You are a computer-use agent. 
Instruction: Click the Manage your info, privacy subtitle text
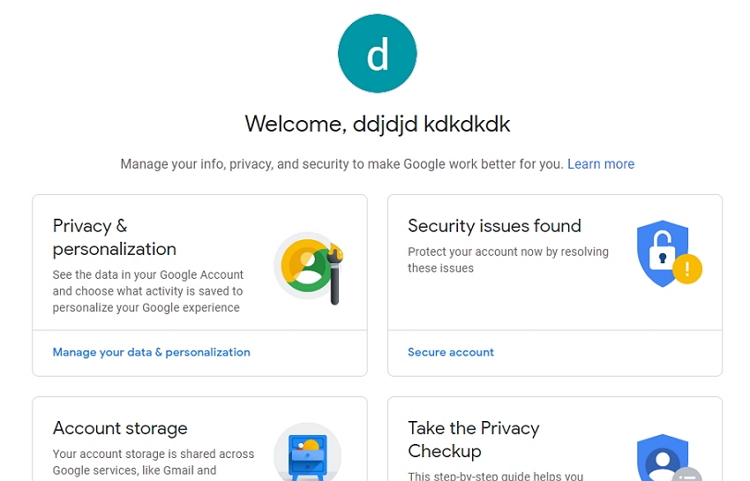tap(342, 164)
